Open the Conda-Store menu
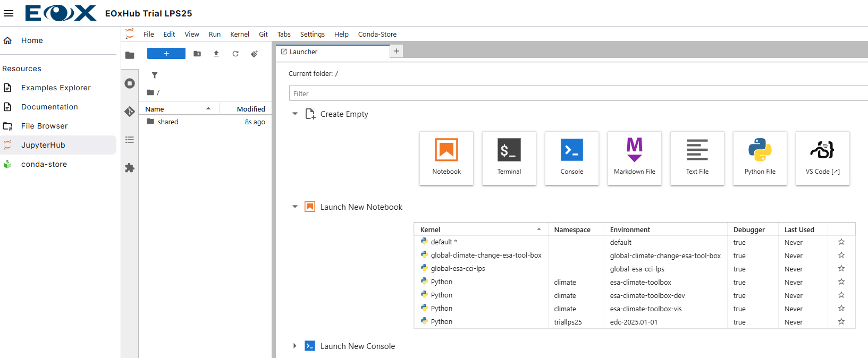Image resolution: width=868 pixels, height=358 pixels. pyautogui.click(x=377, y=34)
